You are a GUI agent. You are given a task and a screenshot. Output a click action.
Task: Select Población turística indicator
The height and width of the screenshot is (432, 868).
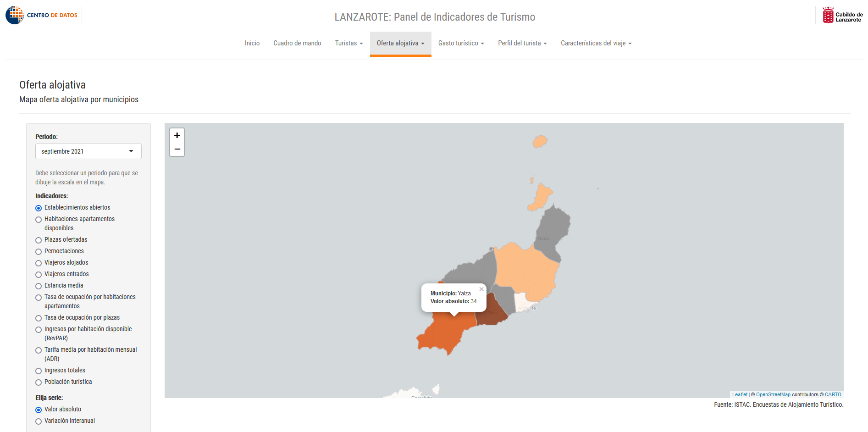39,382
